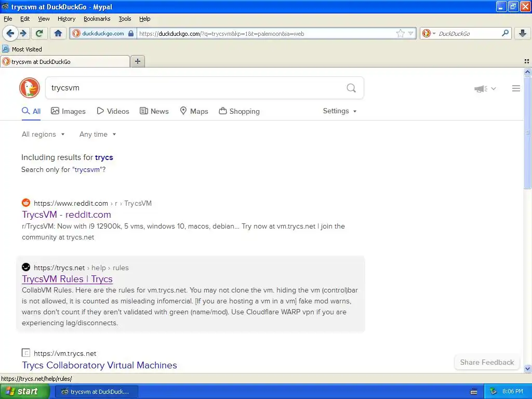The image size is (532, 399).
Task: Select 'trycsvm at DuckDuck...' taskbar button
Action: pyautogui.click(x=96, y=392)
